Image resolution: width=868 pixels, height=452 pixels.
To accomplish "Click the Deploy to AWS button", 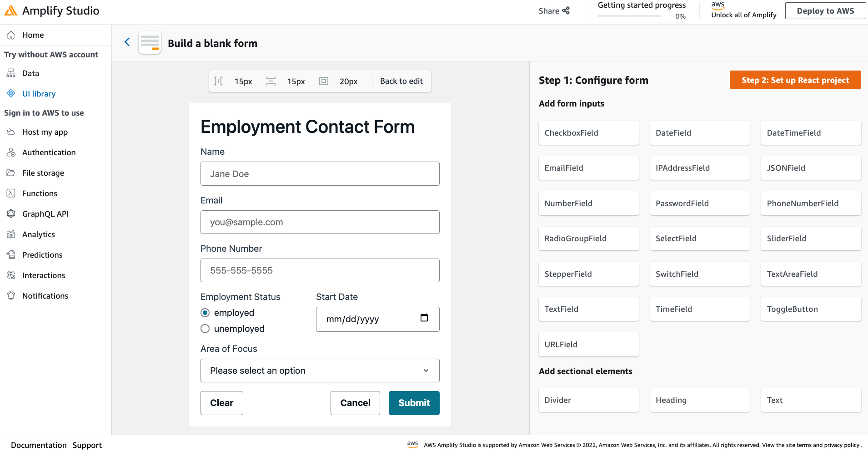I will coord(825,10).
